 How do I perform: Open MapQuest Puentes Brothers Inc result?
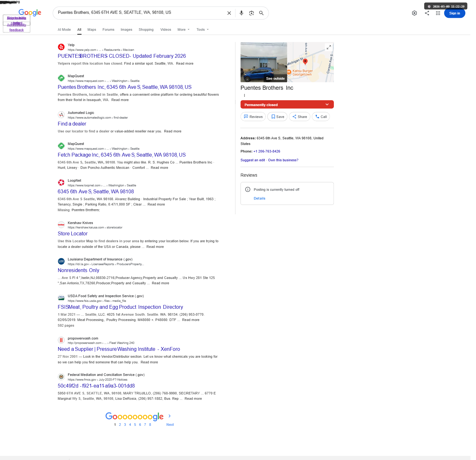point(125,87)
